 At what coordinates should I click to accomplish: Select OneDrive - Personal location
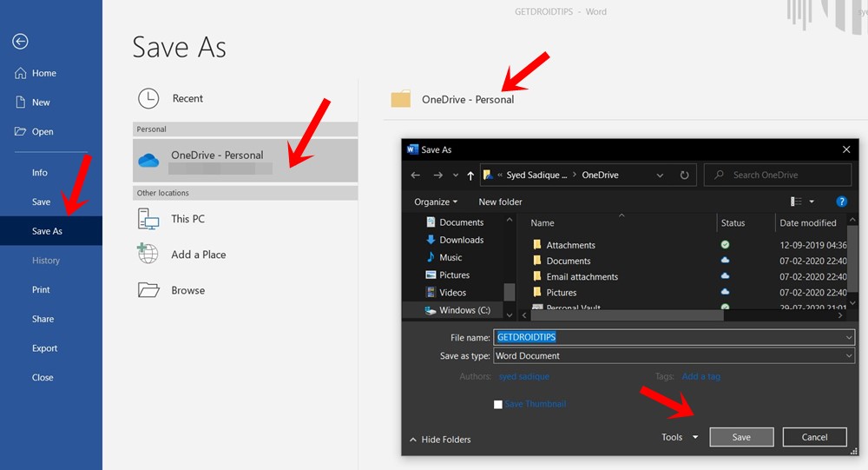(246, 160)
